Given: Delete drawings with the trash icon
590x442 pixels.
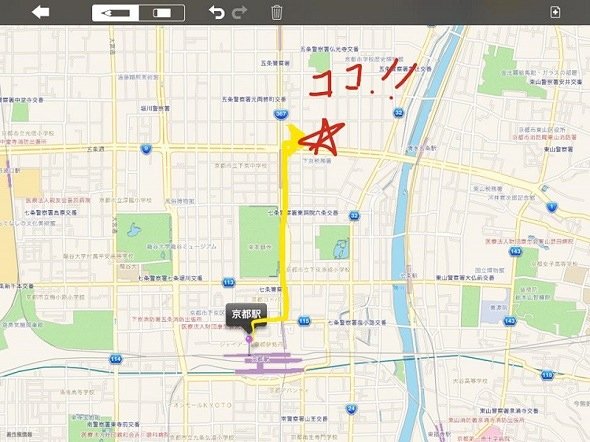Looking at the screenshot, I should click(x=276, y=12).
